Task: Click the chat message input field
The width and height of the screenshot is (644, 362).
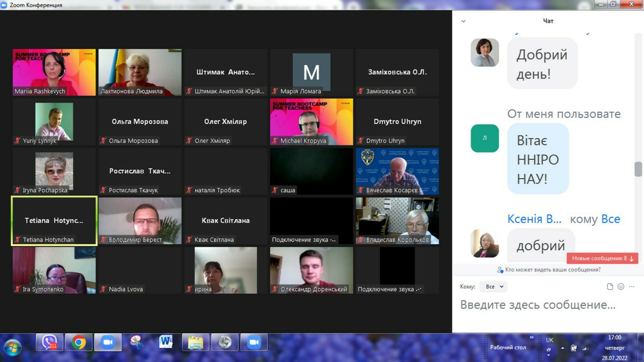Action: (538, 305)
